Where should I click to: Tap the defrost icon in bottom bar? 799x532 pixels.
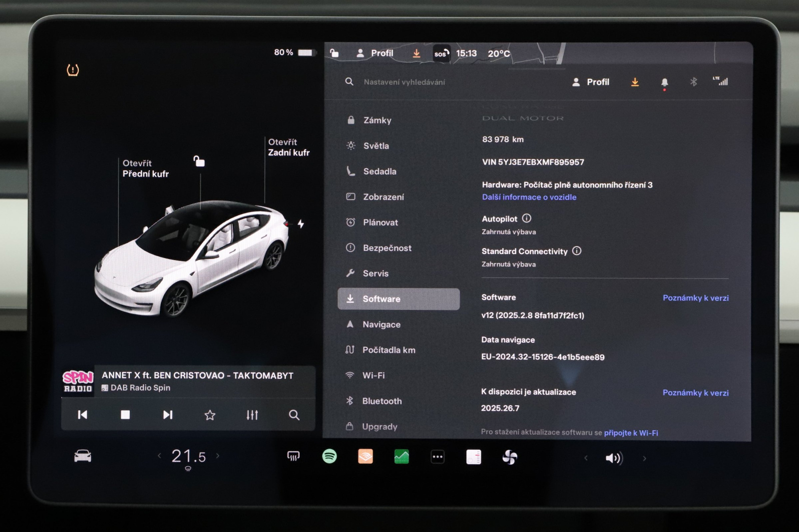[293, 456]
